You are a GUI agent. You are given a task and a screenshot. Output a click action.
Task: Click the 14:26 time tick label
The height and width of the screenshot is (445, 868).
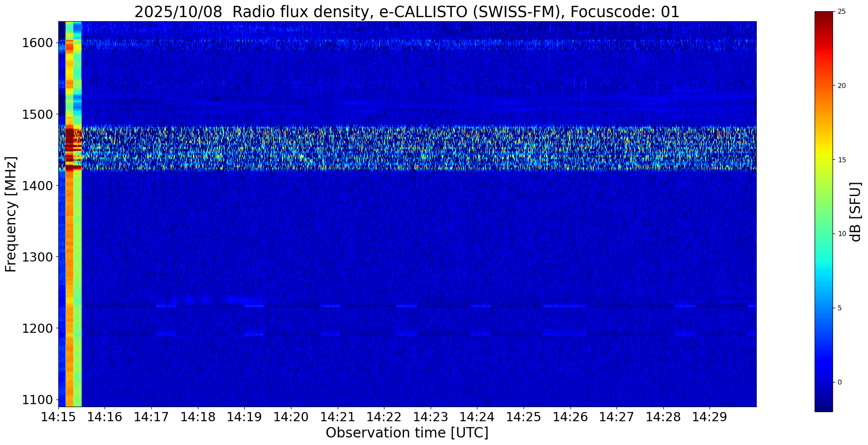[x=570, y=417]
